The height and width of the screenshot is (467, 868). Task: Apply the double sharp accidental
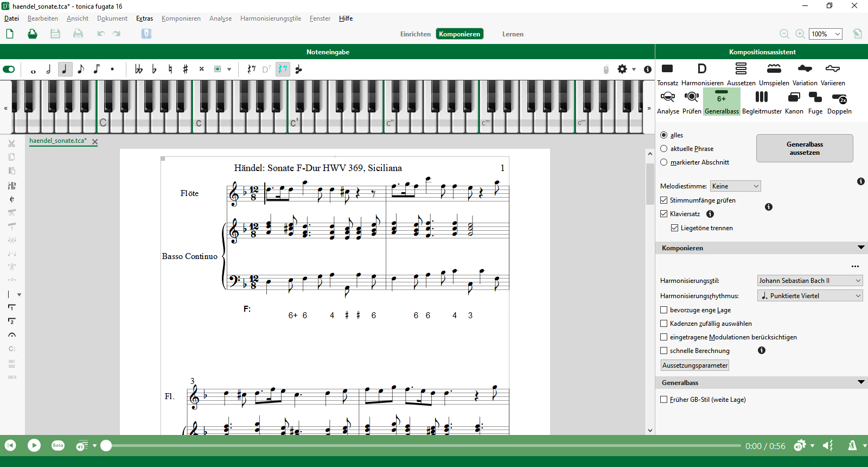tap(201, 70)
